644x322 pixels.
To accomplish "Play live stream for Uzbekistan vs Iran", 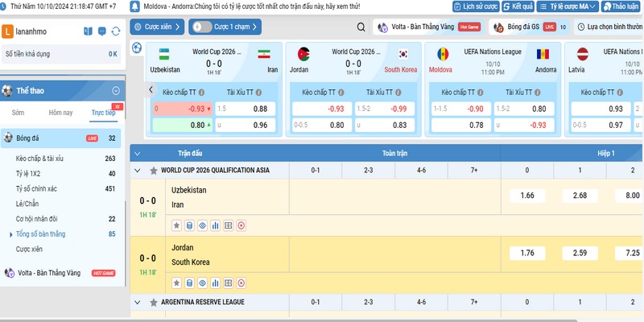I will pos(241,225).
